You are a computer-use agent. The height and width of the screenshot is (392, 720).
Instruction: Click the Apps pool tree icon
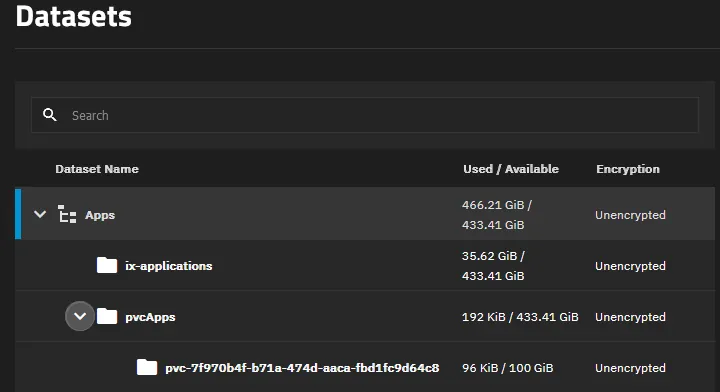[x=67, y=214]
